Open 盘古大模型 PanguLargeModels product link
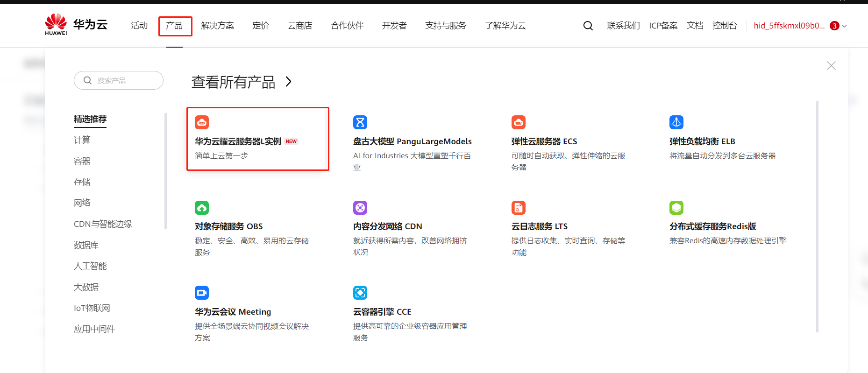Image resolution: width=868 pixels, height=373 pixels. (413, 141)
